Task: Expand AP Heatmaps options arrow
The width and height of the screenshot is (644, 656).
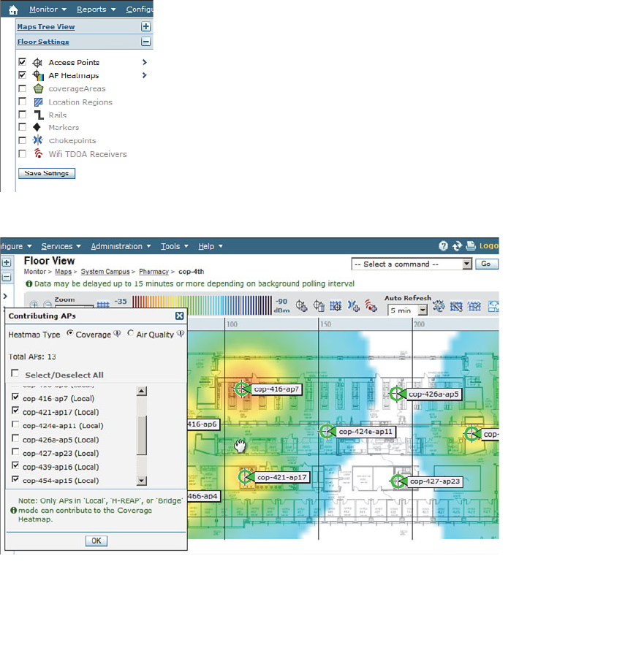Action: [145, 75]
